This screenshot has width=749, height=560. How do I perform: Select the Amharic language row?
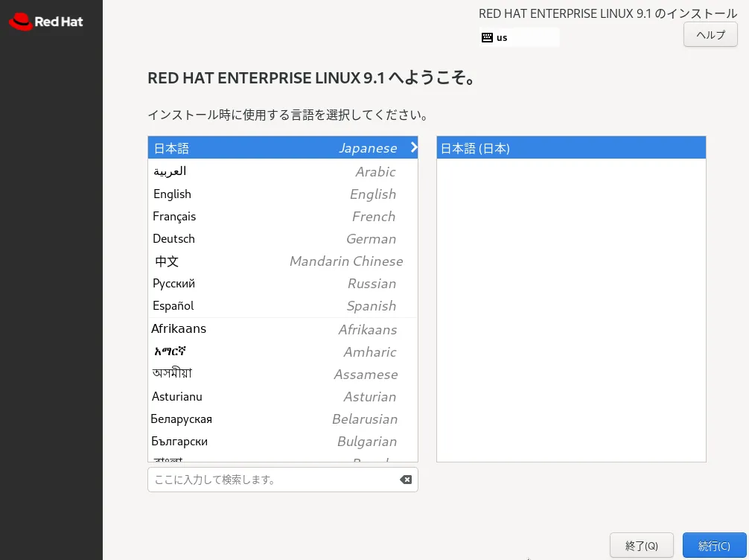point(282,351)
